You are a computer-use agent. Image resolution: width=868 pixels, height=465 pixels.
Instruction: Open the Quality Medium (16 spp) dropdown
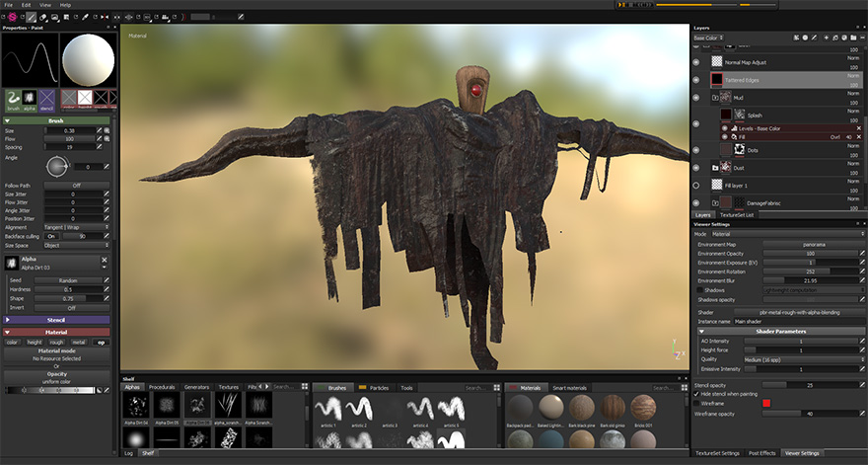[804, 359]
